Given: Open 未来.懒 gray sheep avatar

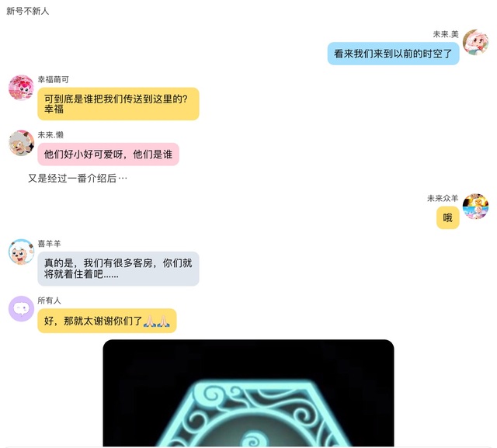Looking at the screenshot, I should 21,143.
